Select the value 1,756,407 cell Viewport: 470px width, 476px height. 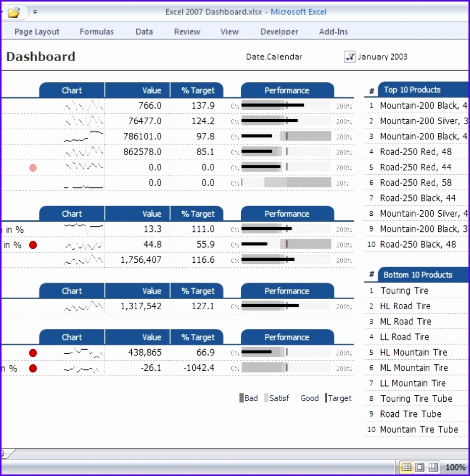[138, 260]
